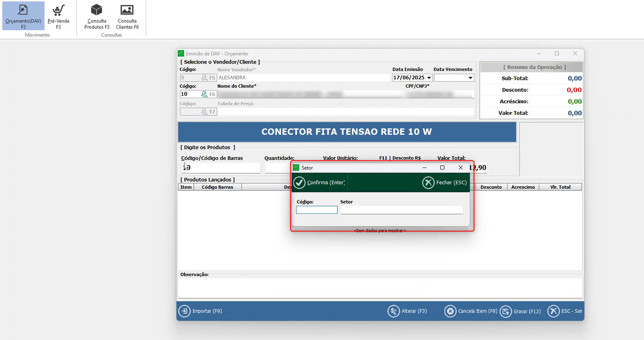Click the vendedor F5 search icon
The height and width of the screenshot is (340, 644).
point(204,78)
